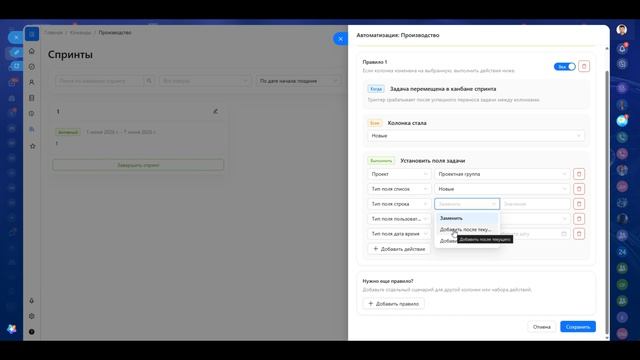Image resolution: width=640 pixels, height=360 pixels.
Task: Click the Значение input in строка row
Action: coord(535,204)
